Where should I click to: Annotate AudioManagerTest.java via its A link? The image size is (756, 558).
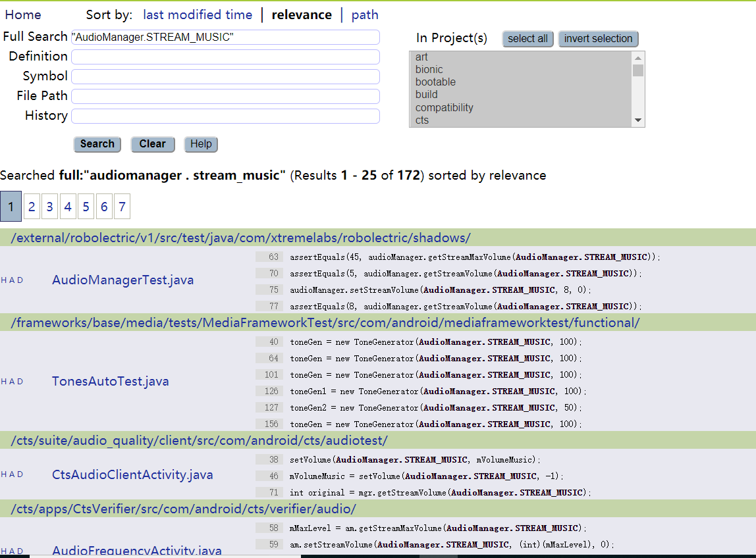(12, 280)
